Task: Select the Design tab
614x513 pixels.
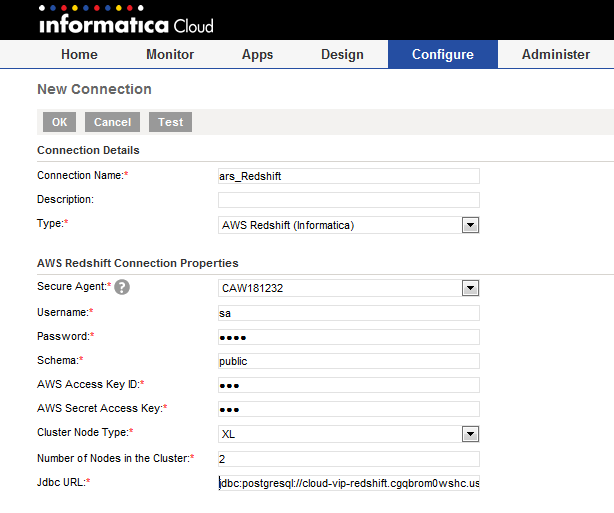Action: pyautogui.click(x=342, y=54)
